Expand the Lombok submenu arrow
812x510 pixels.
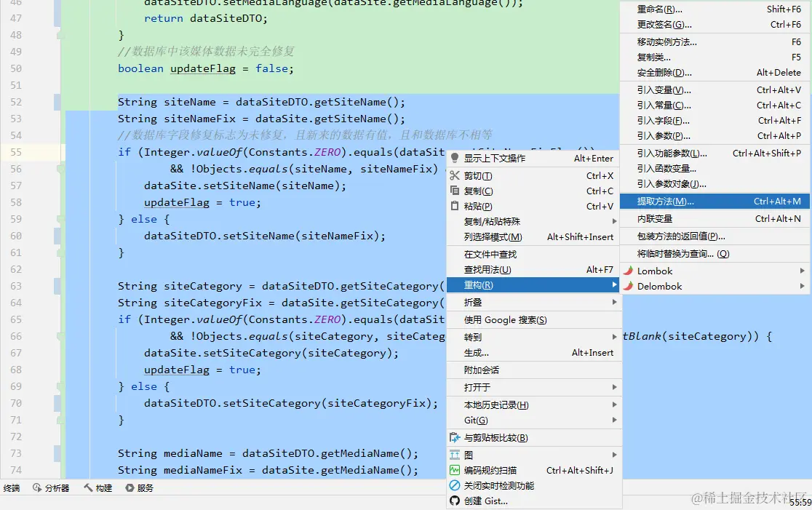tap(802, 270)
